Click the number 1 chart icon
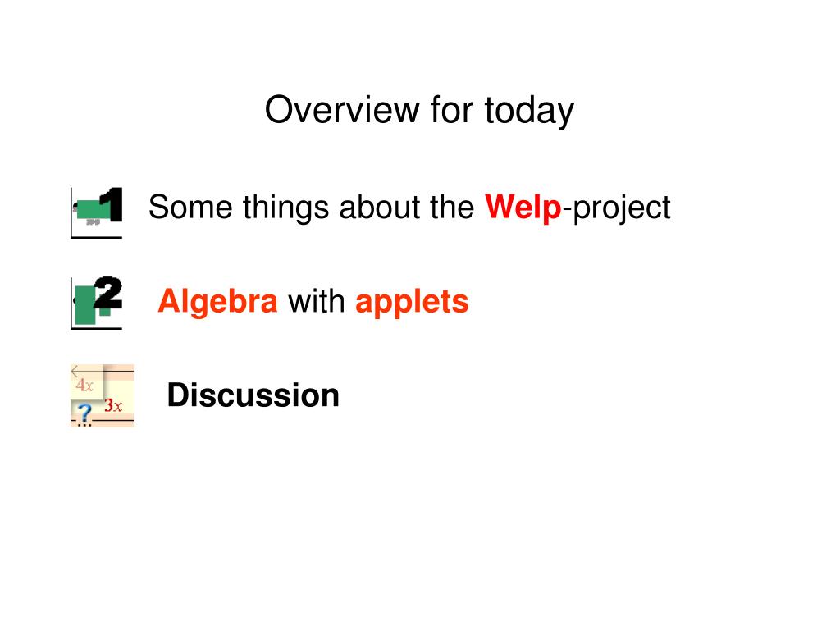Viewport: 840px width, 630px height. [x=97, y=212]
